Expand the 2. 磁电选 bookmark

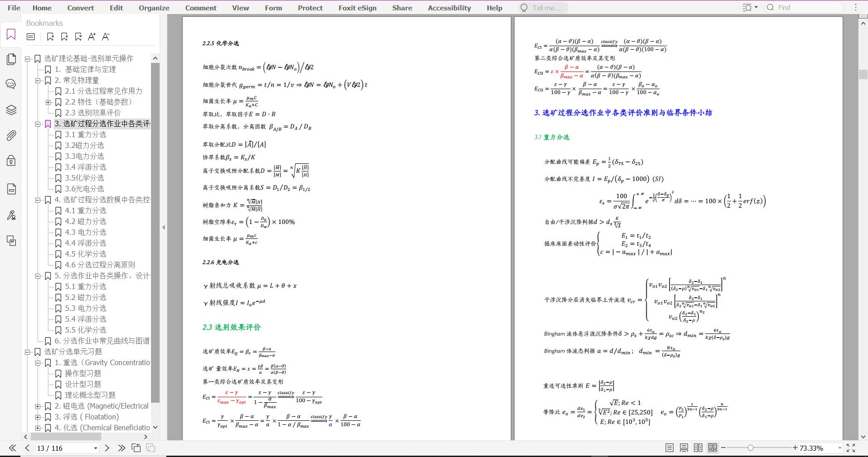38,406
